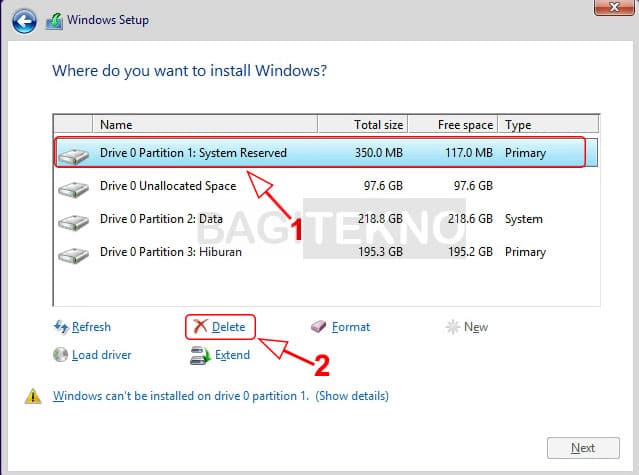The width and height of the screenshot is (639, 475).
Task: Show details of the installation warning
Action: (x=352, y=396)
